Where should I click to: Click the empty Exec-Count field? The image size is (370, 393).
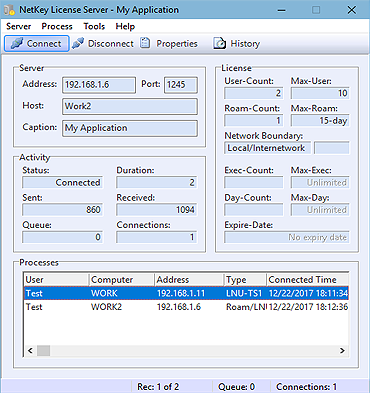[x=254, y=183]
